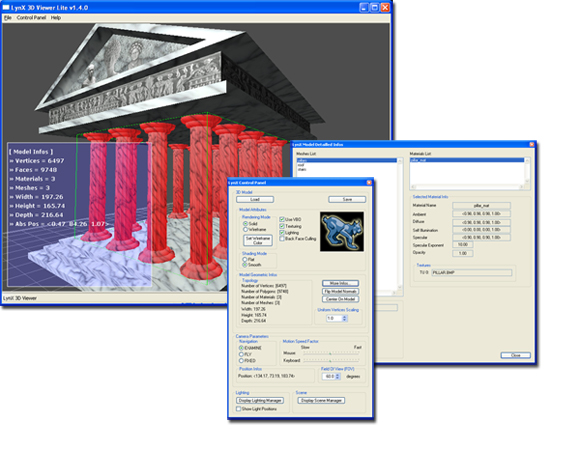580x451 pixels.
Task: Click the Keyboard speed slider
Action: pyautogui.click(x=331, y=360)
